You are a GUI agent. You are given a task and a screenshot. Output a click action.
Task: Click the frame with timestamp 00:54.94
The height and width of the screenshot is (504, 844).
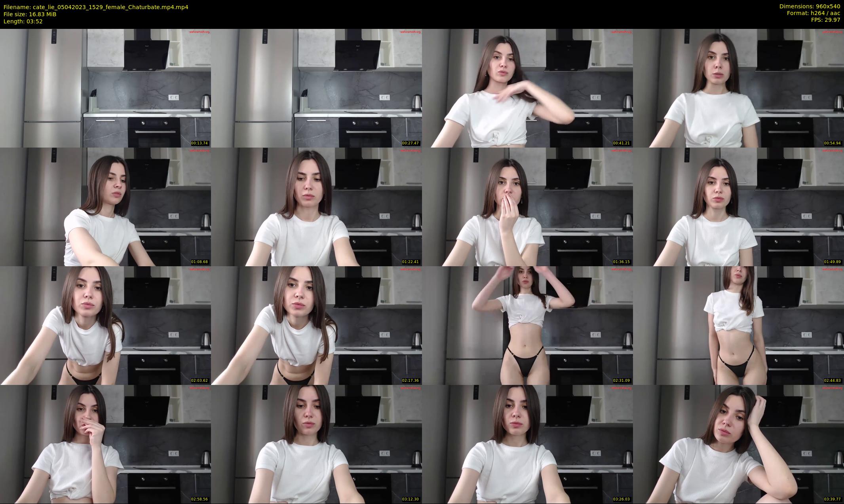click(x=738, y=88)
